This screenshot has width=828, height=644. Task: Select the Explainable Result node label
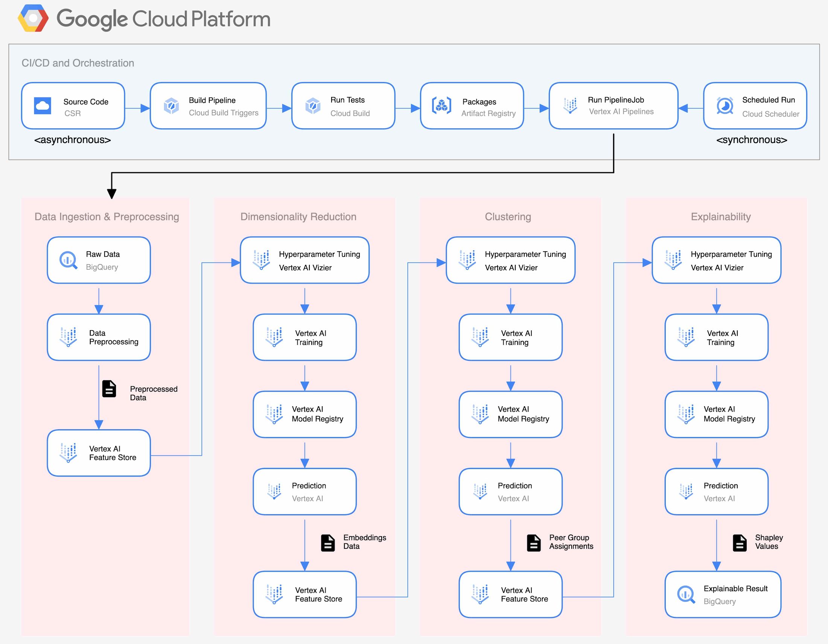coord(735,588)
